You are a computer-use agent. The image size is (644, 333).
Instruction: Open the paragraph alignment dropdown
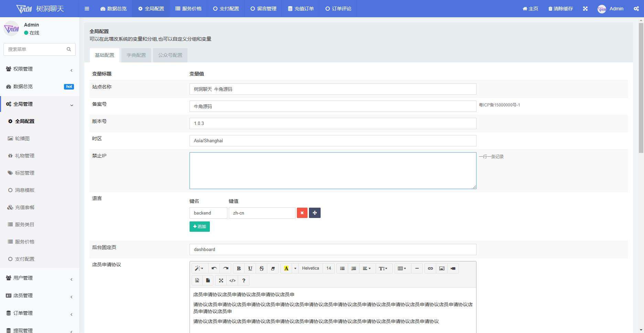367,268
